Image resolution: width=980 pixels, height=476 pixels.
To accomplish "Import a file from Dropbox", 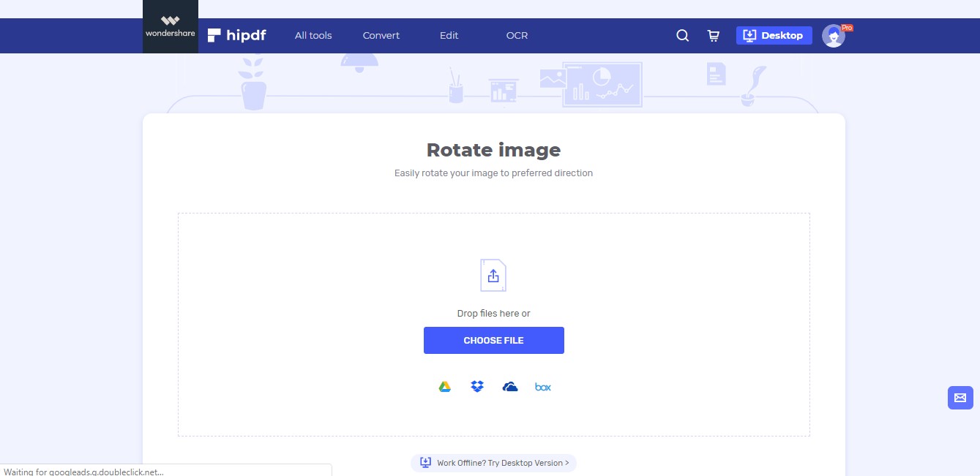I will tap(477, 387).
